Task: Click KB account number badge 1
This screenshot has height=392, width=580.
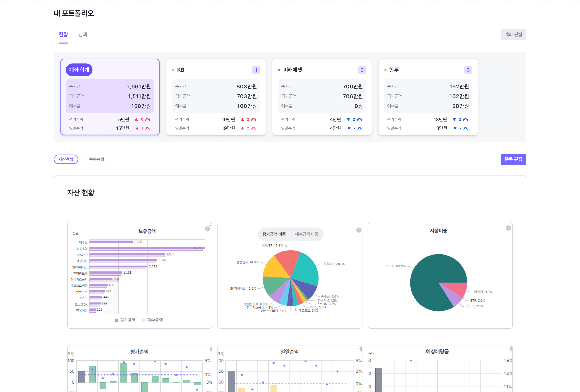Action: tap(256, 70)
